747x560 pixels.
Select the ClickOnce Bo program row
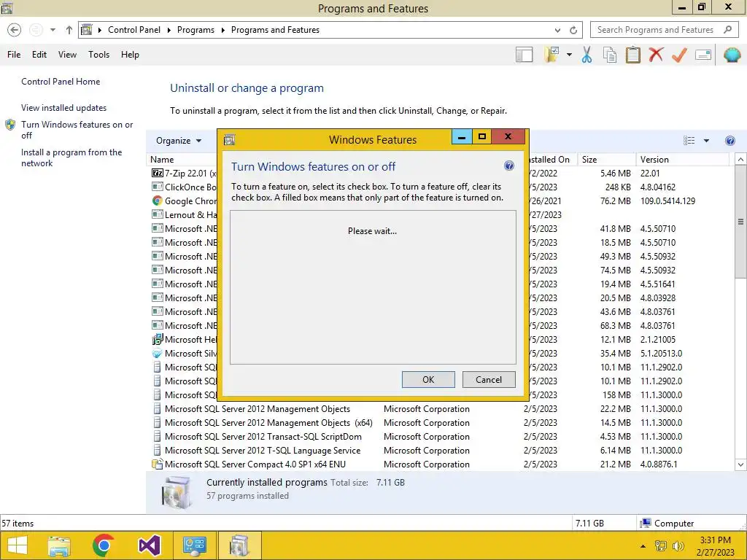coord(183,187)
